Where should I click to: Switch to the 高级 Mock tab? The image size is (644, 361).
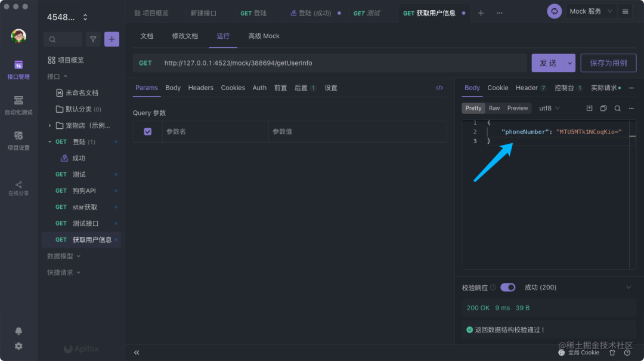pyautogui.click(x=264, y=36)
